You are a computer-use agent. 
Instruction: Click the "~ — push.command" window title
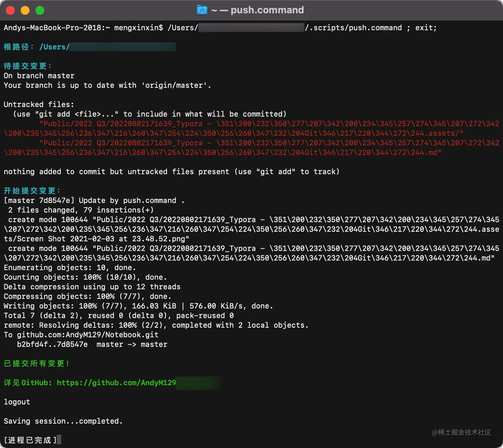pyautogui.click(x=257, y=10)
